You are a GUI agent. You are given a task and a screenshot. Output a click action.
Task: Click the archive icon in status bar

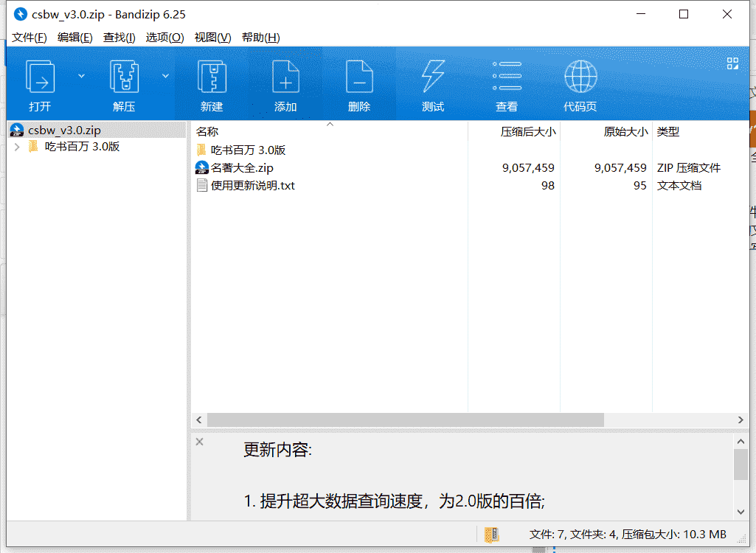click(492, 535)
